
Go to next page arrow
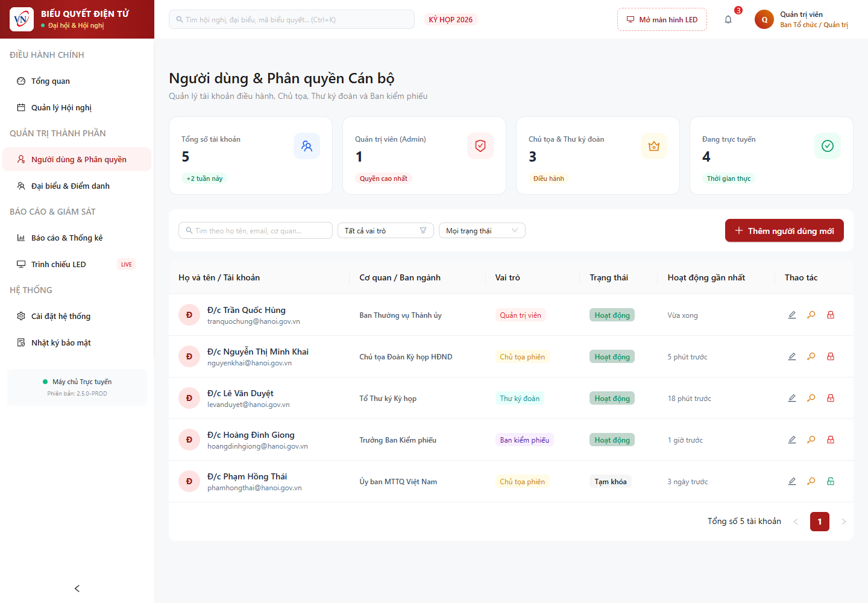coord(844,522)
